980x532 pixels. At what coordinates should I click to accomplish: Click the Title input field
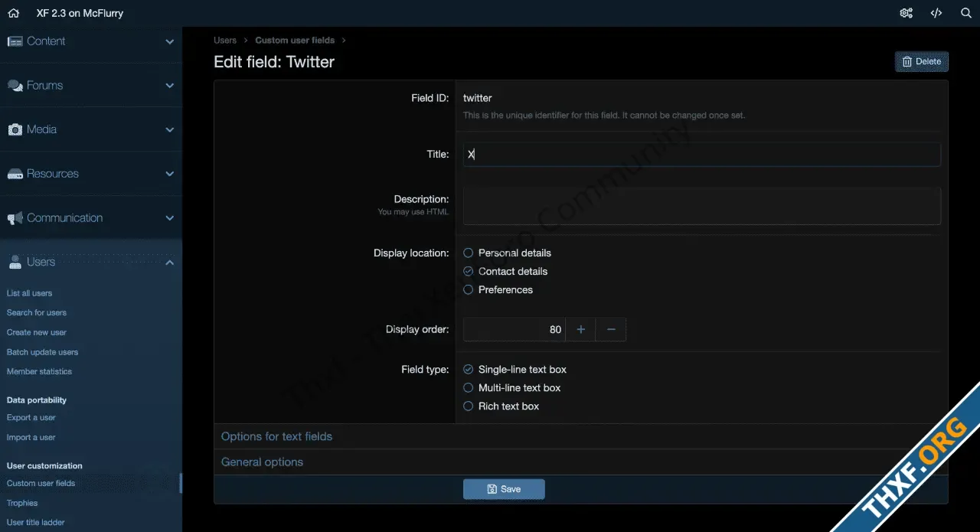tap(702, 154)
